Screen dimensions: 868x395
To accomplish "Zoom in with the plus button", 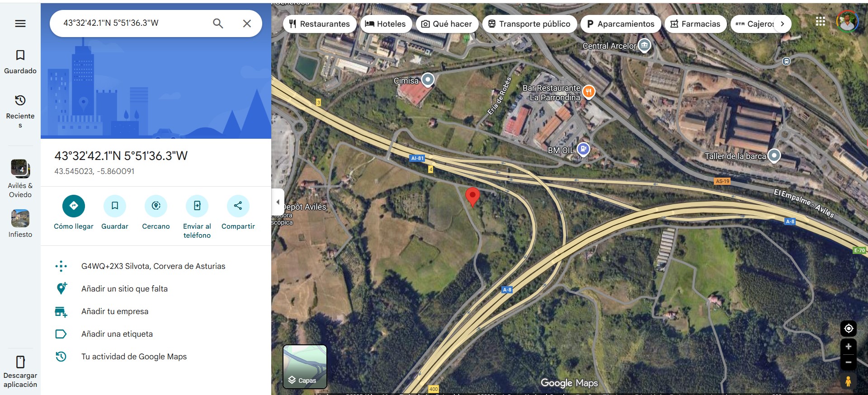I will point(849,347).
